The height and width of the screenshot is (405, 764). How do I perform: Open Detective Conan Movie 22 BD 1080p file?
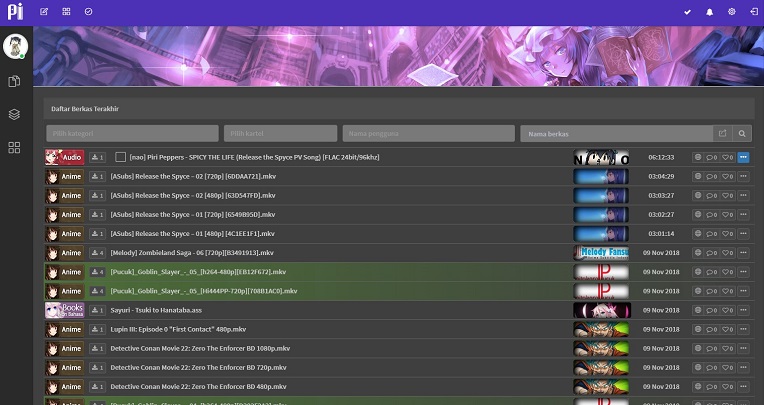(x=200, y=348)
